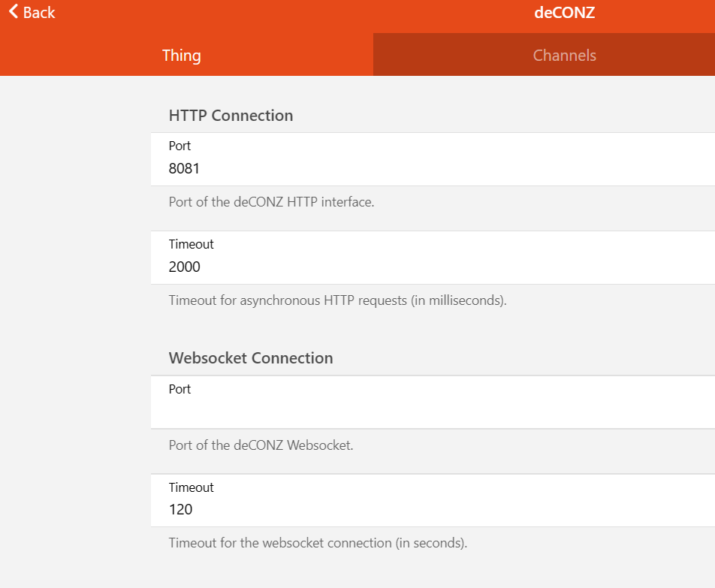Screen dimensions: 715x588
Task: Click the asynchronous HTTP requests timeout description
Action: (x=337, y=300)
